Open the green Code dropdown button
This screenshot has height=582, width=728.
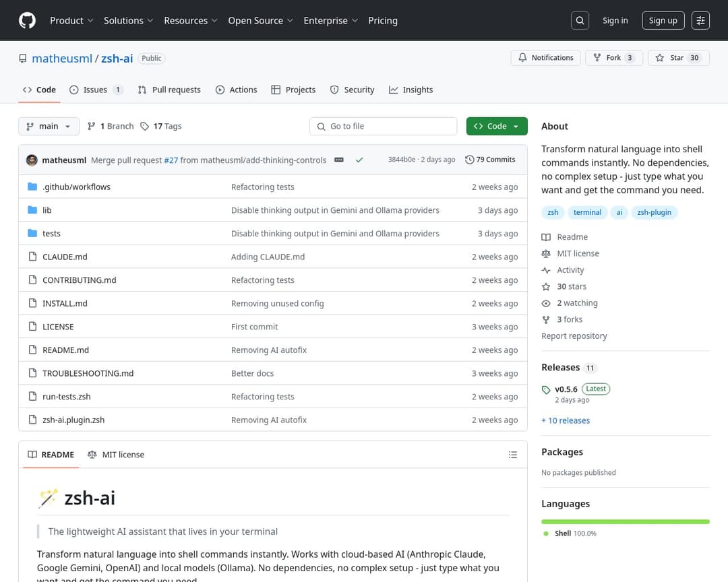(497, 126)
